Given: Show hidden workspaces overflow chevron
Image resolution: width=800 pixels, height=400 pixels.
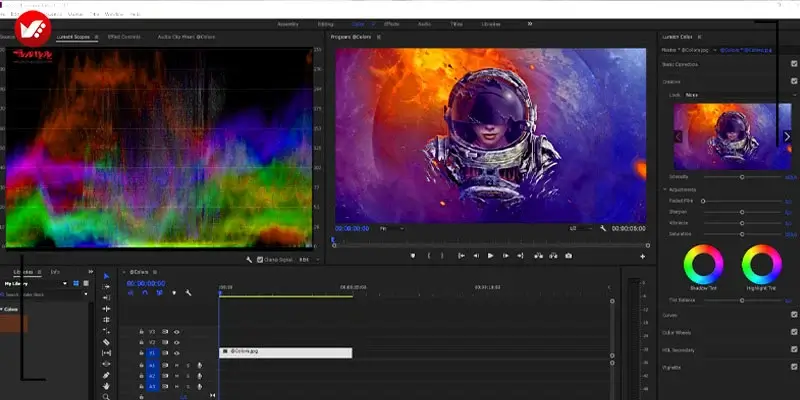Looking at the screenshot, I should click(x=530, y=24).
